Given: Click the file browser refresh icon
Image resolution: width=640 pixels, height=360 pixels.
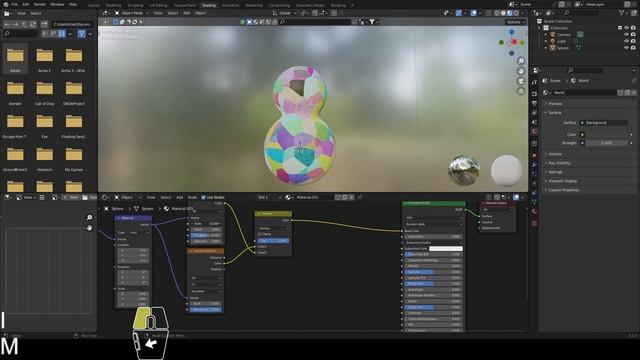Looking at the screenshot, I should tap(32, 24).
